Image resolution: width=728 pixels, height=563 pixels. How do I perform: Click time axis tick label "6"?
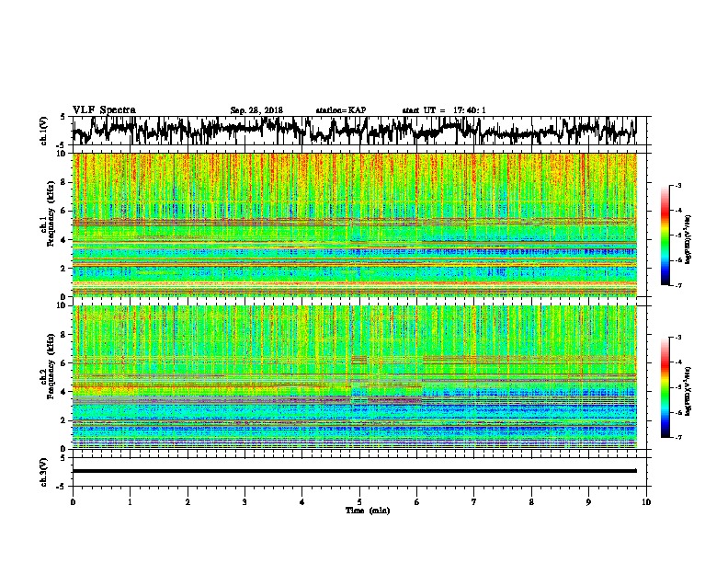click(x=417, y=502)
